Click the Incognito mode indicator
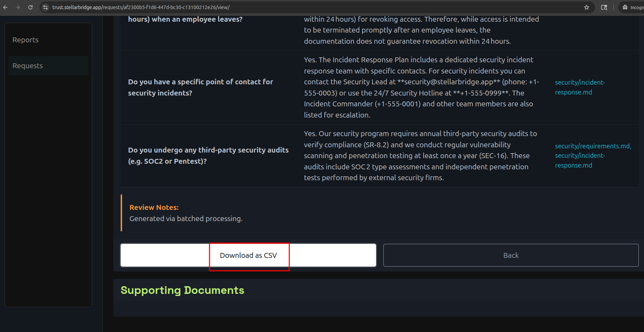The image size is (644, 332). 633,7
